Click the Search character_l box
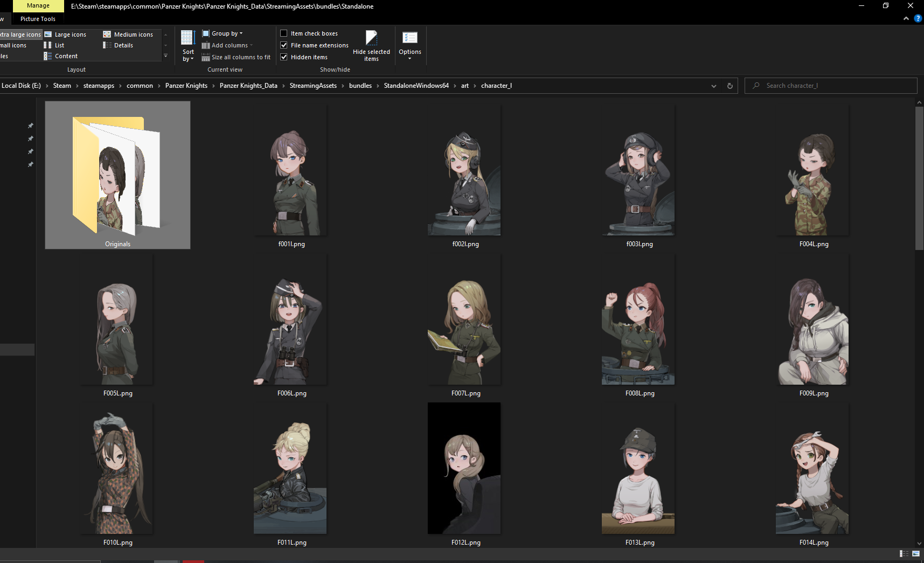Image resolution: width=924 pixels, height=563 pixels. click(x=831, y=86)
